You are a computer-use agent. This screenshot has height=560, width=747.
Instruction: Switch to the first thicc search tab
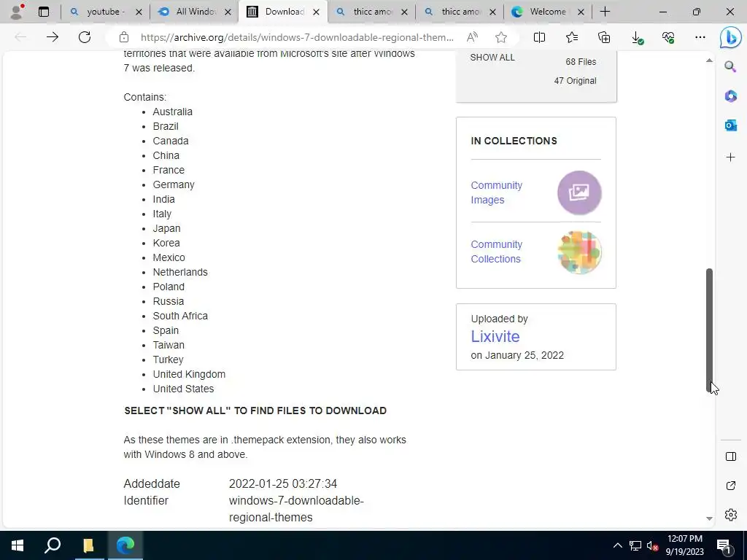370,12
